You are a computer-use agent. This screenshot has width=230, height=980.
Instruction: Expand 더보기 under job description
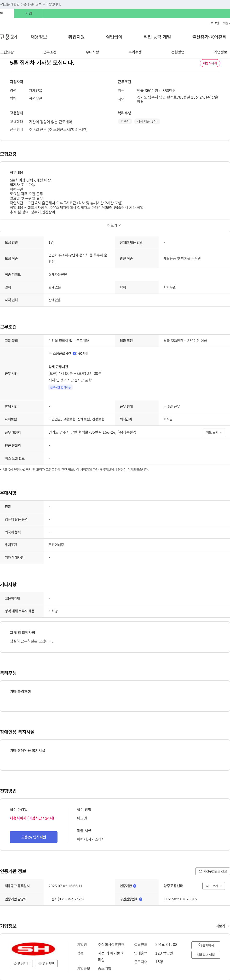click(x=114, y=225)
